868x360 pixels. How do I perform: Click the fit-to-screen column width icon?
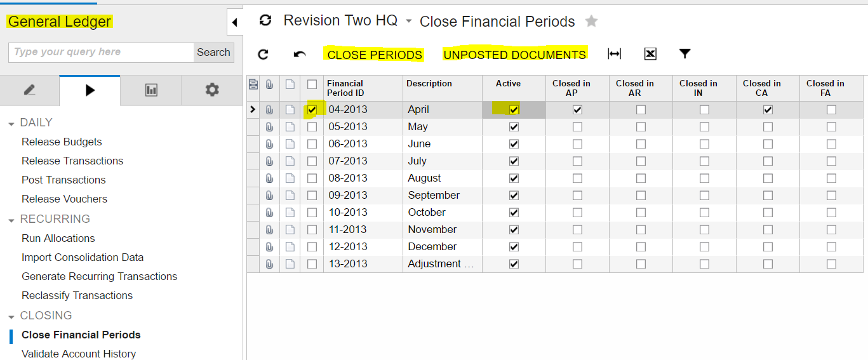coord(614,54)
